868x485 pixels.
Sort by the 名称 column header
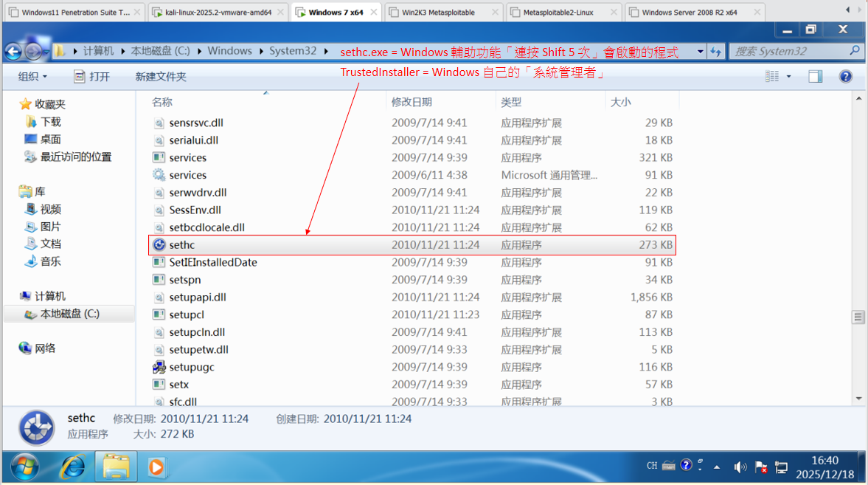pyautogui.click(x=268, y=102)
